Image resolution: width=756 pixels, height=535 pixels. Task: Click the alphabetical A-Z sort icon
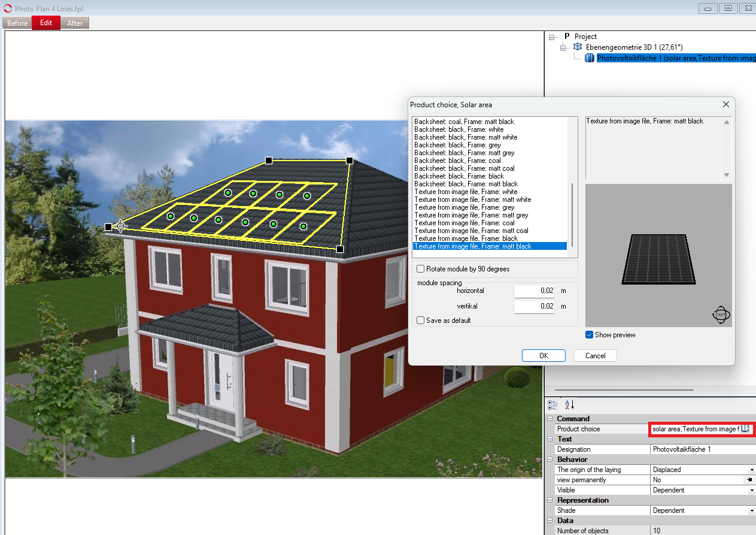570,405
